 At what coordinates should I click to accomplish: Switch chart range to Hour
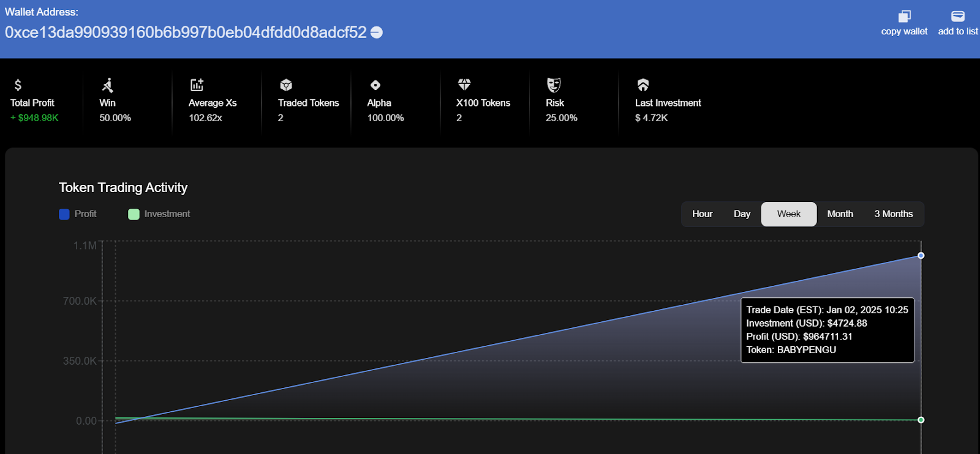pyautogui.click(x=702, y=214)
